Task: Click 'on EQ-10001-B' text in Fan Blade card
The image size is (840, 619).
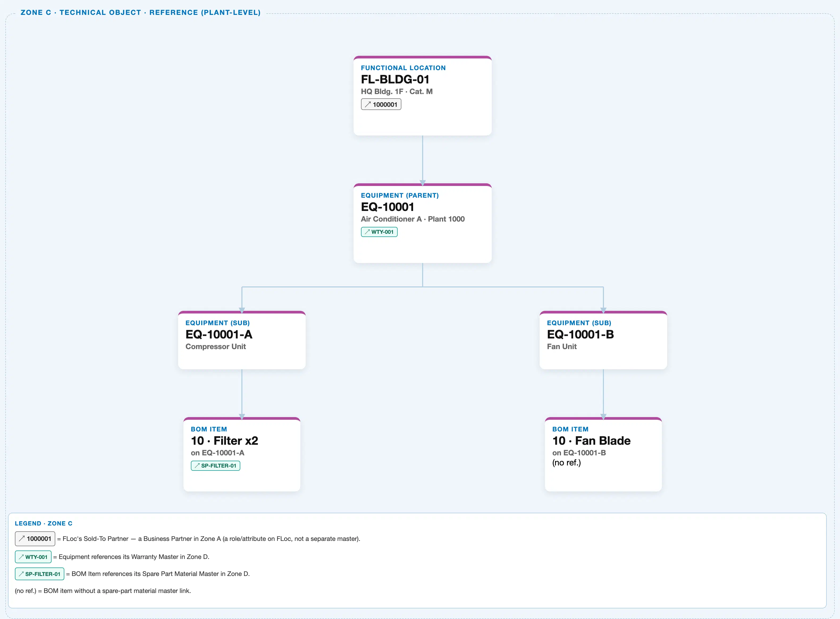Action: [579, 453]
